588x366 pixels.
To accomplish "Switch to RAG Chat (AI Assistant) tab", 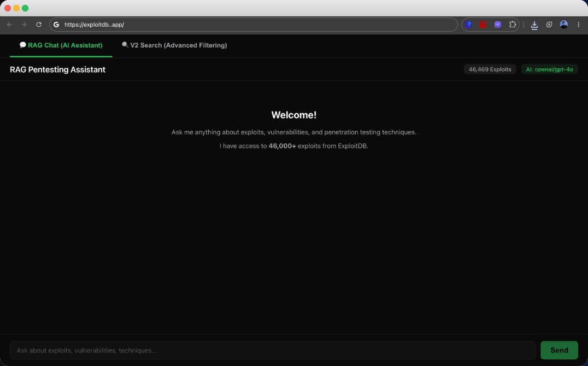I will click(x=61, y=45).
